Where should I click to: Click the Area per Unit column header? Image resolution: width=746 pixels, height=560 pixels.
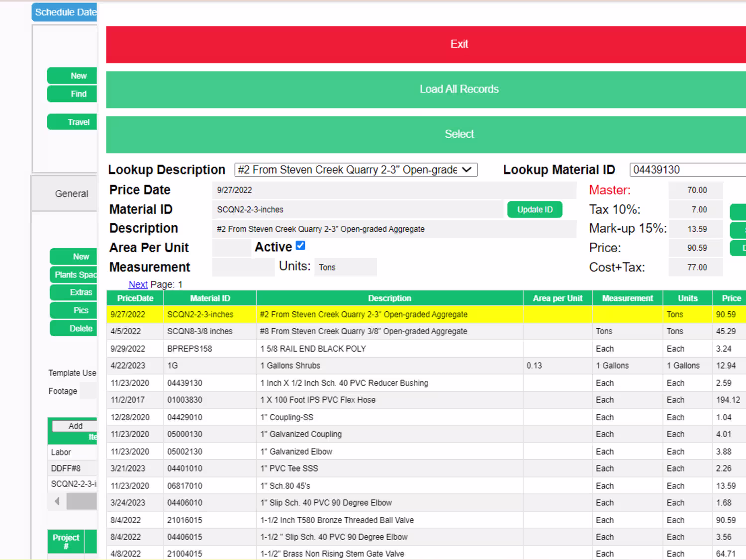558,298
